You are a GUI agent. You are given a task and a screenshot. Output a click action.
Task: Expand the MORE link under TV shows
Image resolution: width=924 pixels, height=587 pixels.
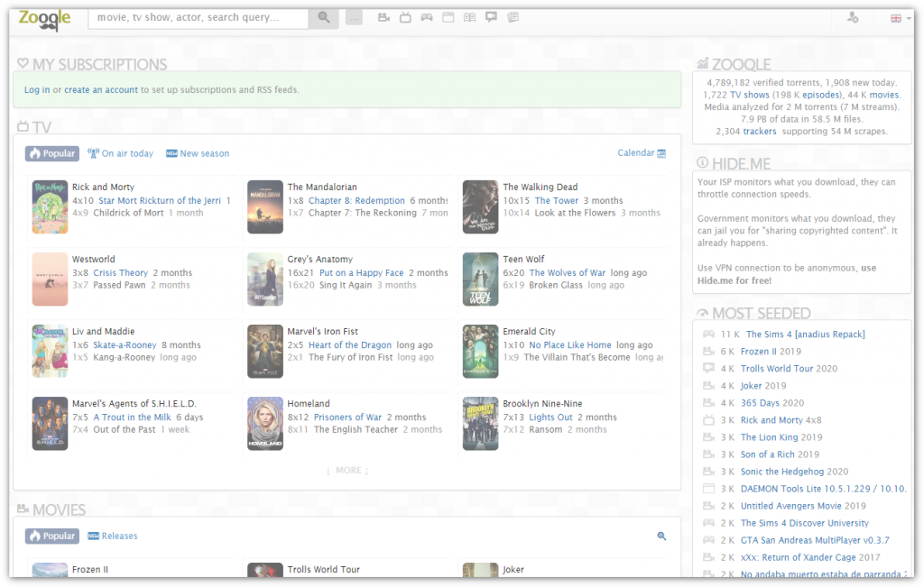(x=347, y=471)
